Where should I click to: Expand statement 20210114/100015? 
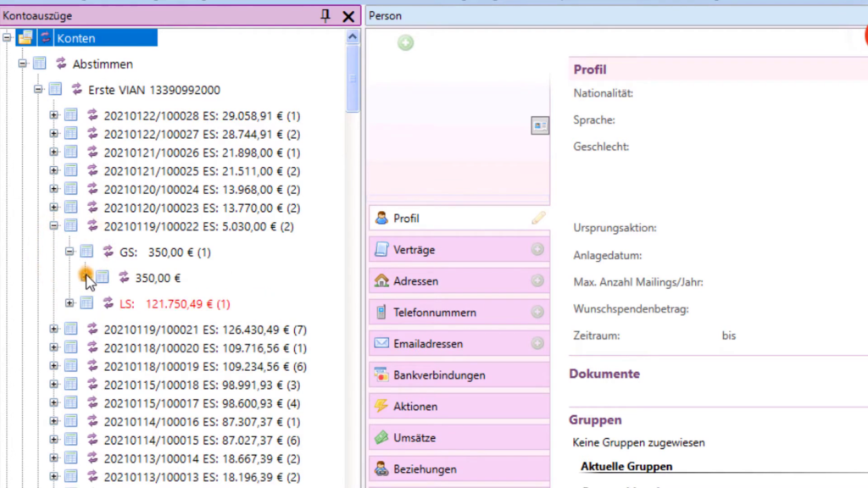[x=53, y=440]
